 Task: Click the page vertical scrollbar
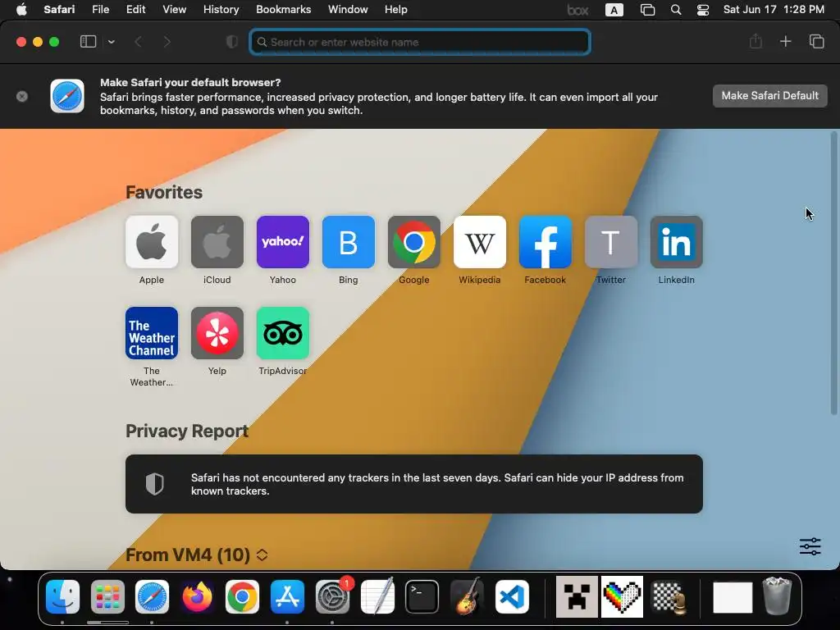click(x=833, y=273)
